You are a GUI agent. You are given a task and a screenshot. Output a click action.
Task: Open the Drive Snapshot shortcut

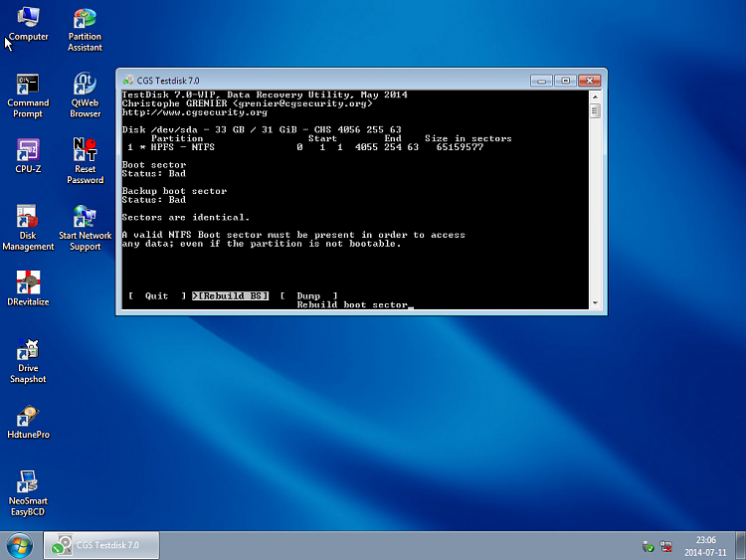pyautogui.click(x=28, y=361)
